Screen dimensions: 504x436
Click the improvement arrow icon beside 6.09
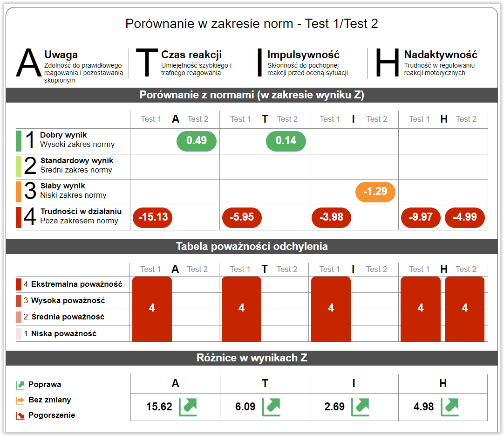click(271, 407)
